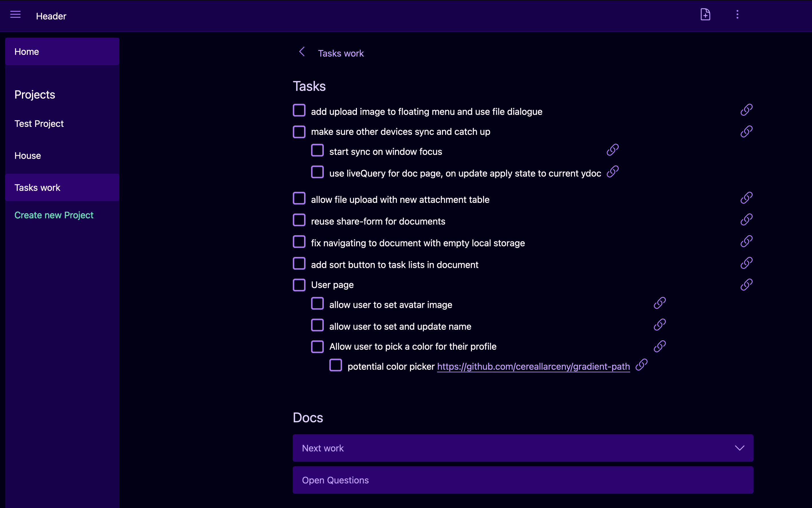The width and height of the screenshot is (812, 508).
Task: Check 'allow user to set and update name' subtask
Action: [317, 325]
